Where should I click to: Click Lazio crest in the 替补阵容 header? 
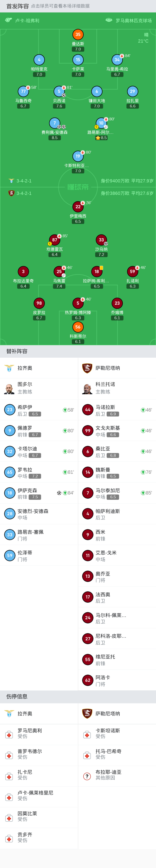pyautogui.click(x=9, y=368)
